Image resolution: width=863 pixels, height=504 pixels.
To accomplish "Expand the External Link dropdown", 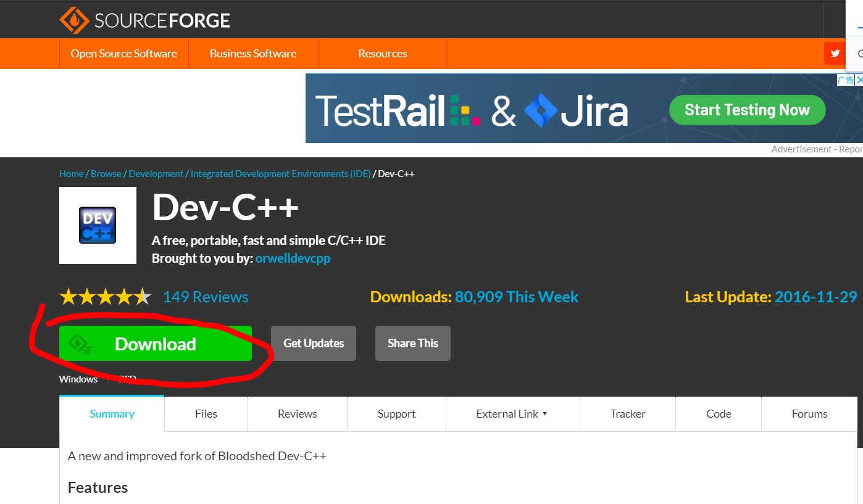I will [x=512, y=414].
